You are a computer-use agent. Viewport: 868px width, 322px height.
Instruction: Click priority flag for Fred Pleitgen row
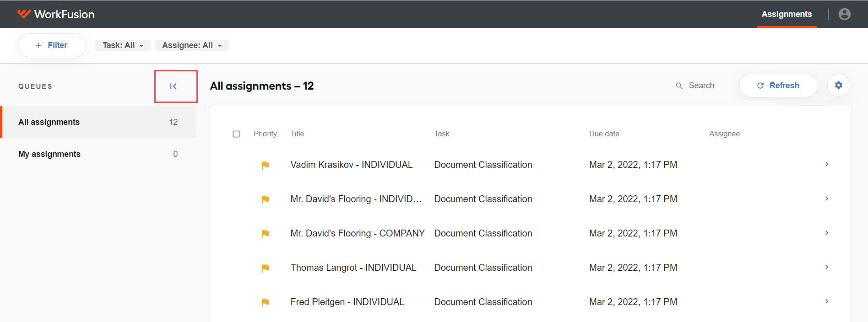coord(265,302)
